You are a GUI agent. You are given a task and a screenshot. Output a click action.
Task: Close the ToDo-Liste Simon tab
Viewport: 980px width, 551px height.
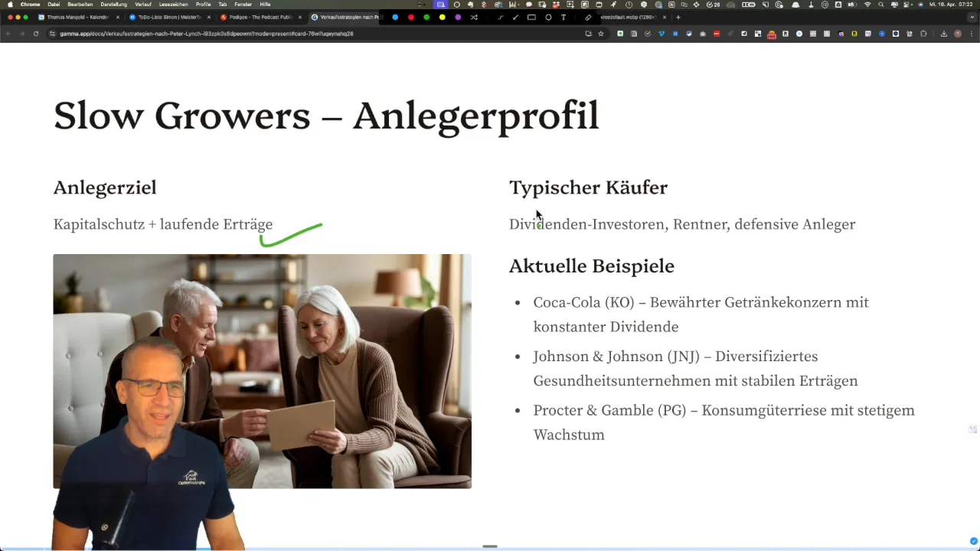(209, 17)
